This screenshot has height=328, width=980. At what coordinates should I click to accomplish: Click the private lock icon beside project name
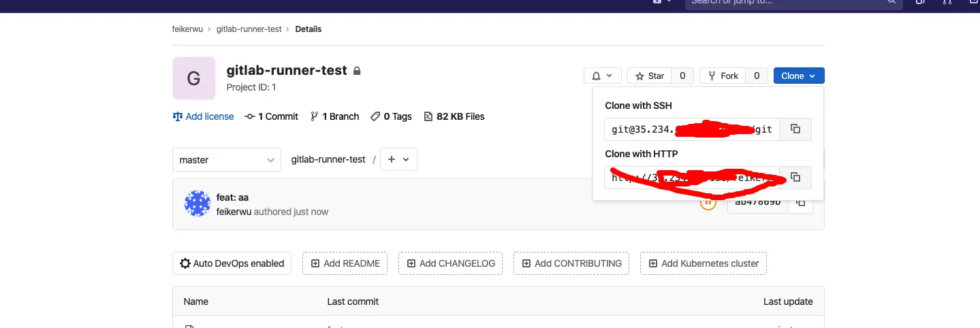[x=357, y=71]
